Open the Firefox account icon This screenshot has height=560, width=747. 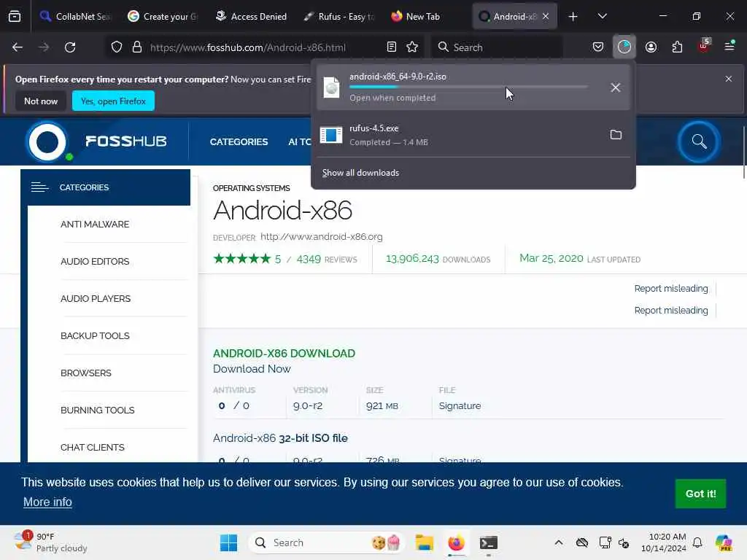click(651, 47)
